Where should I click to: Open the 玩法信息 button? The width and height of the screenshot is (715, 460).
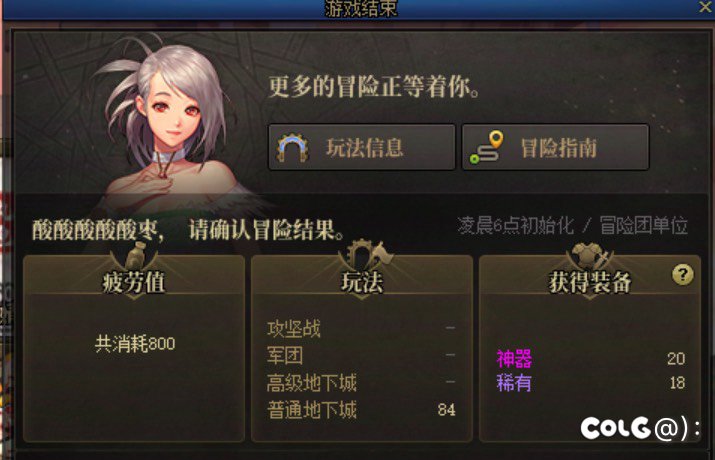click(x=362, y=147)
